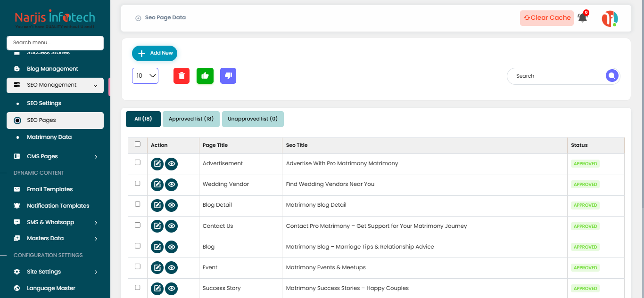The height and width of the screenshot is (298, 644).
Task: Edit the Advertisement page row
Action: (157, 163)
